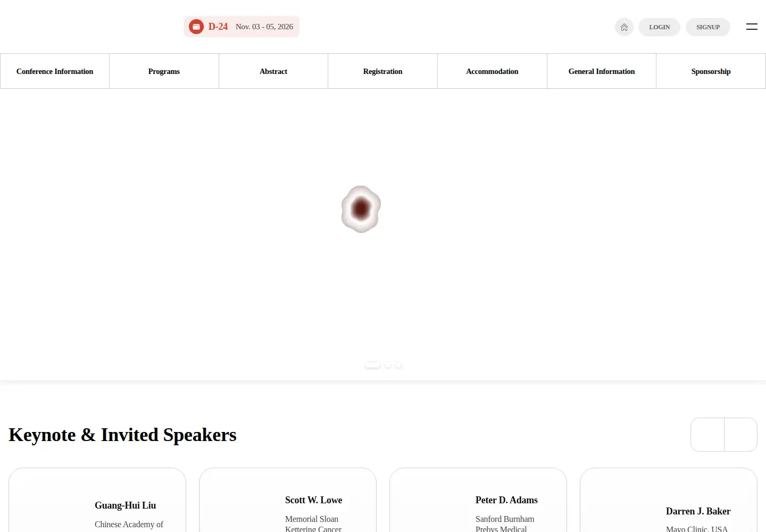766x532 pixels.
Task: Click the D-24 countdown label
Action: coord(218,27)
